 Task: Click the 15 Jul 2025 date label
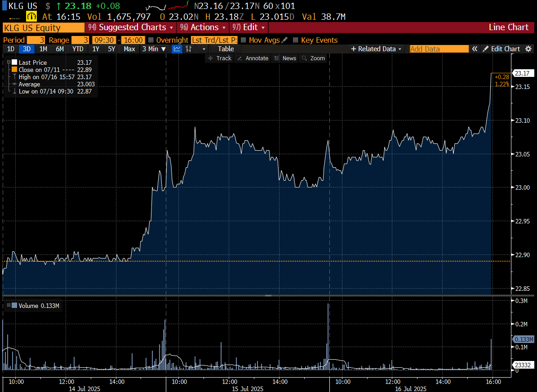pyautogui.click(x=248, y=389)
